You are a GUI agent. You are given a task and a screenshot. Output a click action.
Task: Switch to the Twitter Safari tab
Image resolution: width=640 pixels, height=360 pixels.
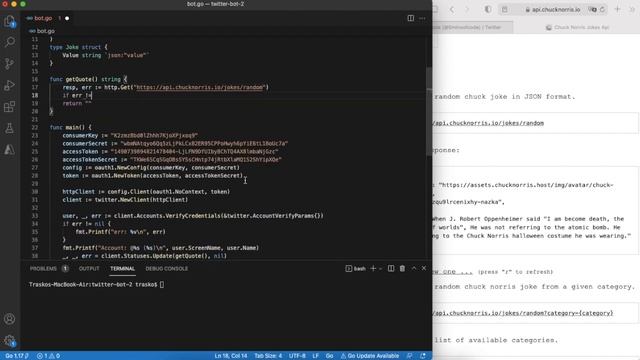pos(473,27)
